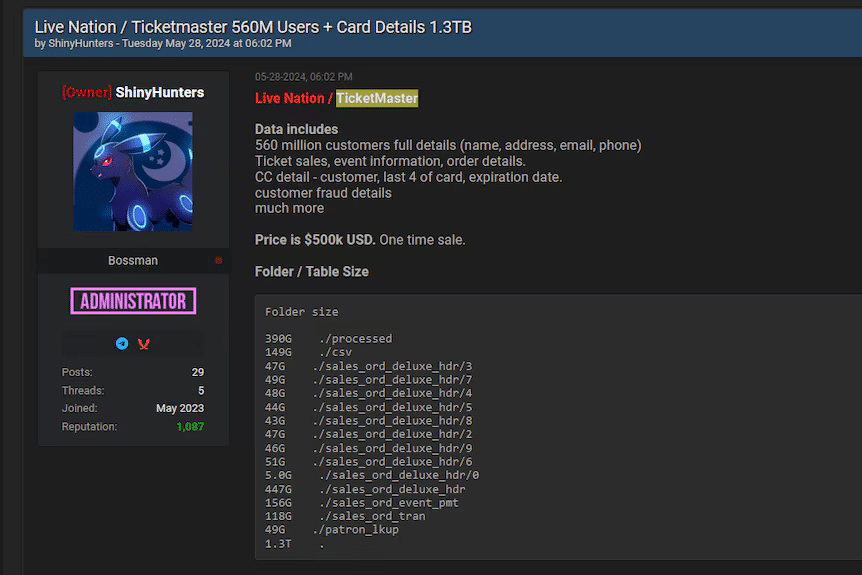The image size is (862, 575).
Task: Click the ShinyHunters author link under title
Action: (x=81, y=44)
